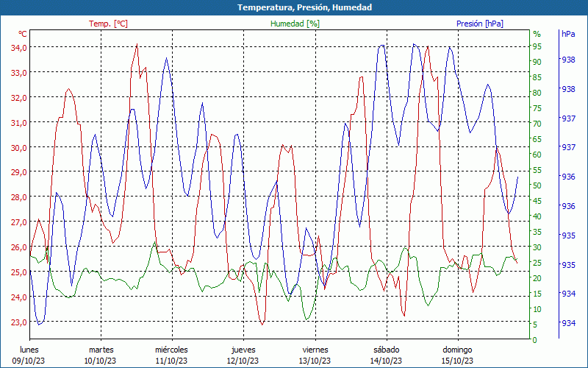Screen dimensions: 588x368
Task: Click the green "15" humidity axis value
Action: [x=537, y=294]
